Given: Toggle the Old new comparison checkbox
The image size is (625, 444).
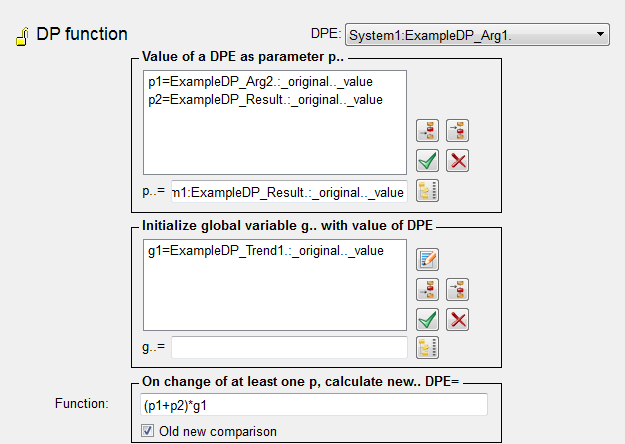Looking at the screenshot, I should point(148,431).
